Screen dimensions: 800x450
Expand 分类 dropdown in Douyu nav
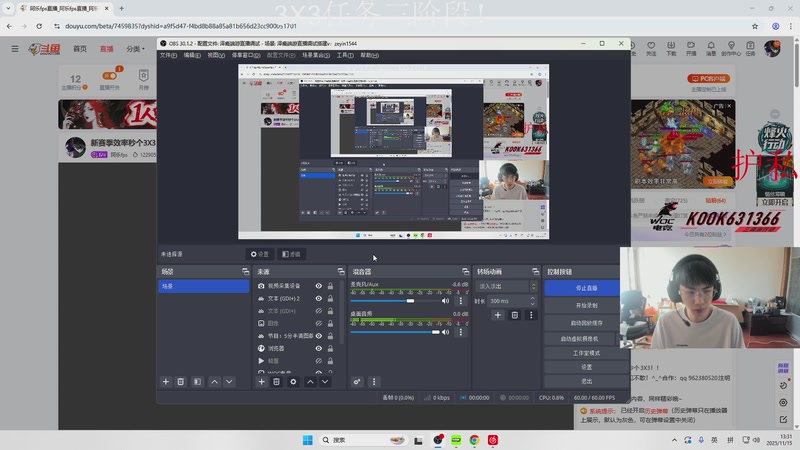point(135,48)
